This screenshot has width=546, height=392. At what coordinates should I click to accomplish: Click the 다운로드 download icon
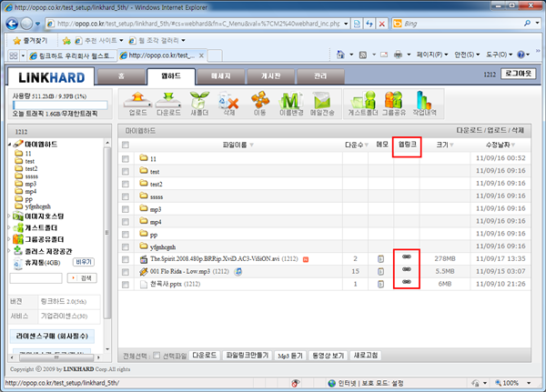coord(168,104)
